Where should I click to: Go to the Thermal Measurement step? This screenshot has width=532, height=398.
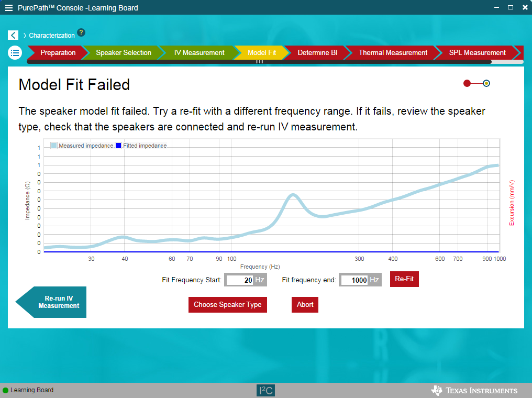(x=393, y=52)
